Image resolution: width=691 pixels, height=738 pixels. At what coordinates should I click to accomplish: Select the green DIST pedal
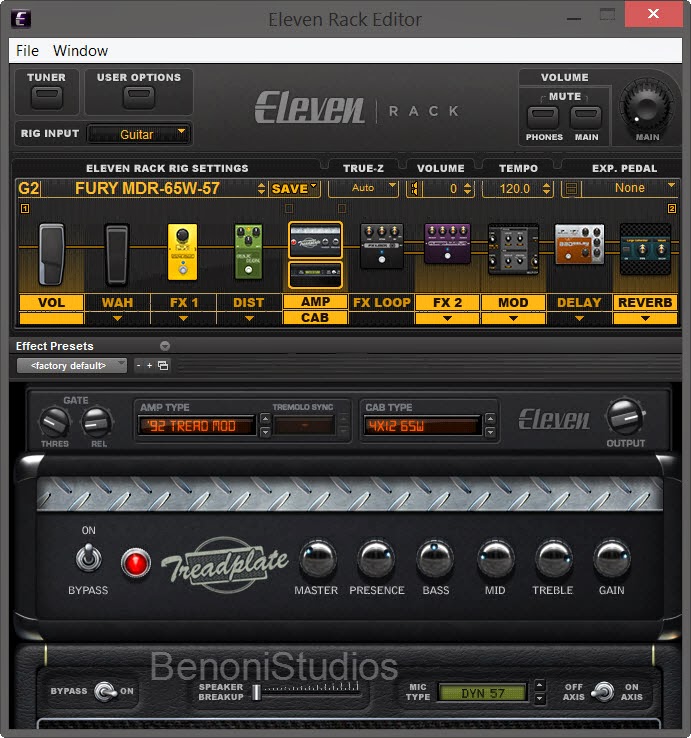click(249, 252)
